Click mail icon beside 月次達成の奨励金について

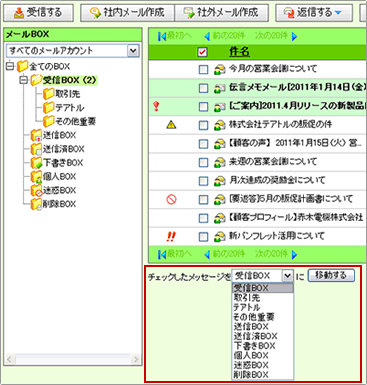click(x=220, y=181)
